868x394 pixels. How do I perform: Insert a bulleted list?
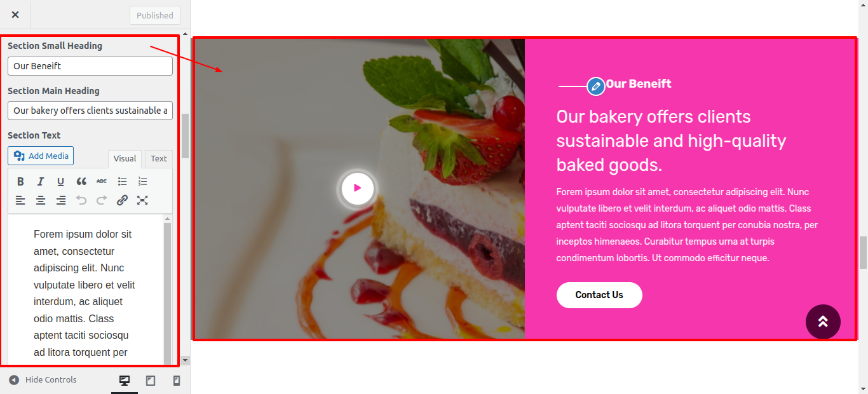pos(122,182)
